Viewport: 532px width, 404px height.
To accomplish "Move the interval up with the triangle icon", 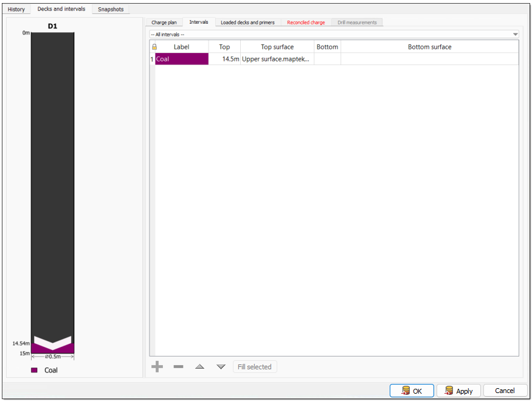I will coord(200,367).
